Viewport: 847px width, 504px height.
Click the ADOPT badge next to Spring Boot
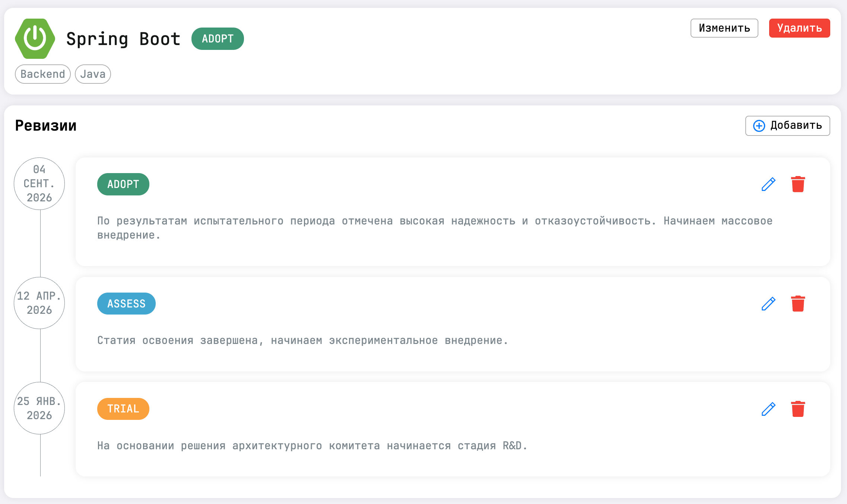[x=218, y=39]
